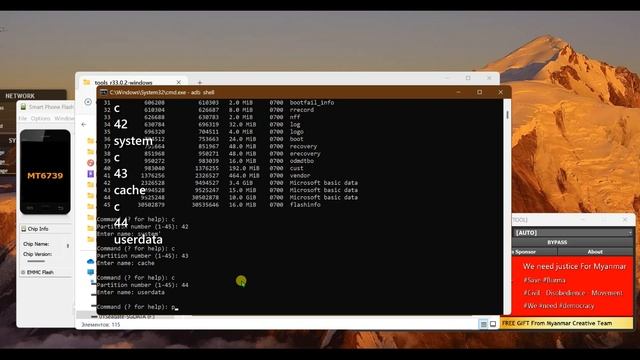The image size is (640, 360).
Task: Open Window menu in Smart Phone Flash Tool
Action: click(x=64, y=118)
